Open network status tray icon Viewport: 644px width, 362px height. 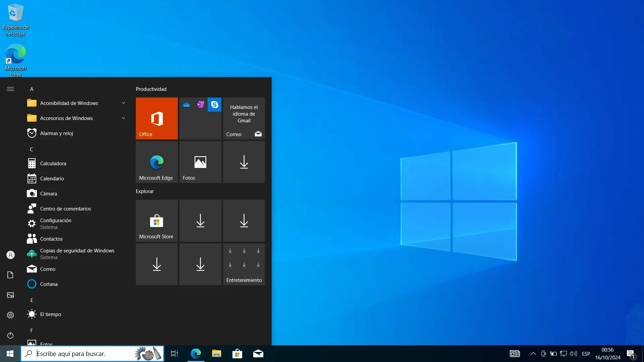click(x=563, y=354)
